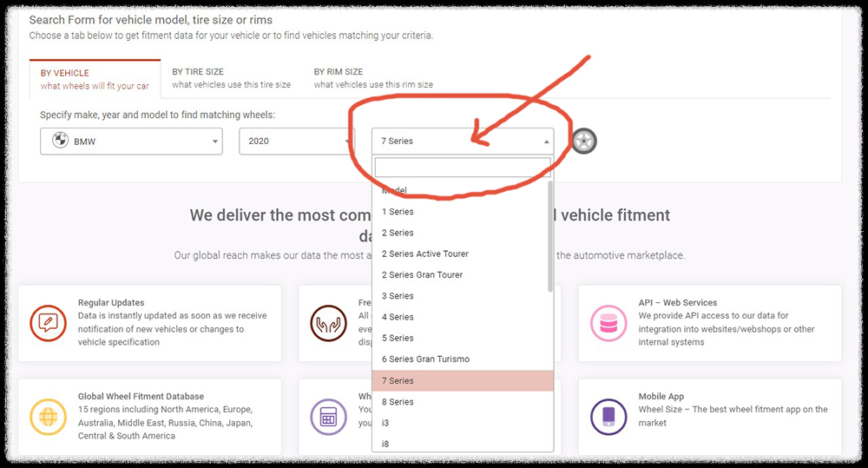Click the BMW logo in make dropdown
Screen dimensions: 868x468
click(x=61, y=140)
